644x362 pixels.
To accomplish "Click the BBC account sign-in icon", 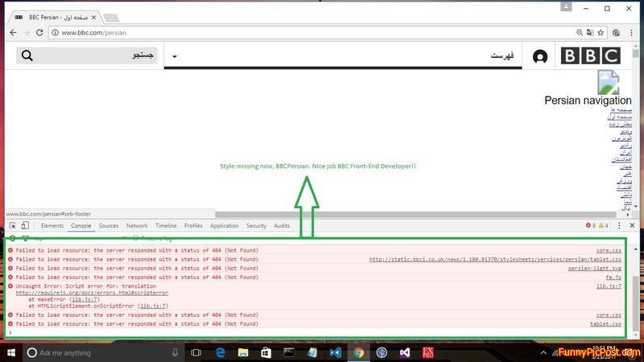I will pyautogui.click(x=540, y=56).
